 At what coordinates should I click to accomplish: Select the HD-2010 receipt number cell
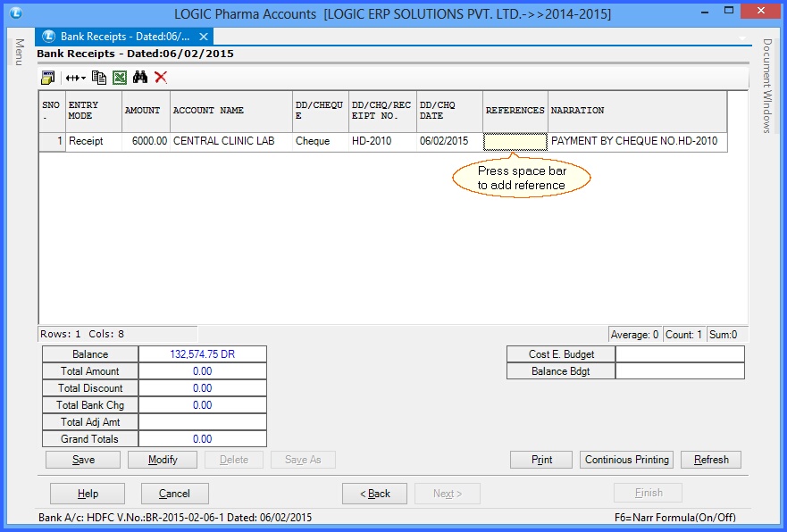pyautogui.click(x=382, y=141)
